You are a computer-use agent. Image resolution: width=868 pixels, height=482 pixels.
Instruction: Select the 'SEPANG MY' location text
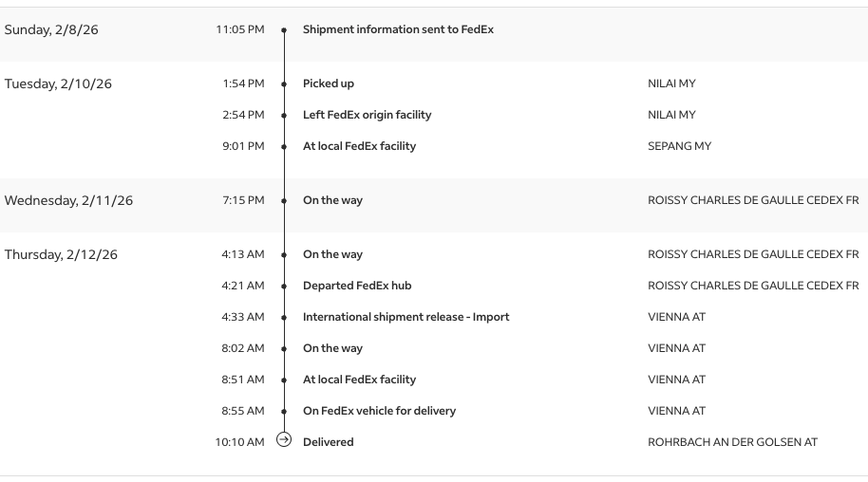[x=679, y=146]
